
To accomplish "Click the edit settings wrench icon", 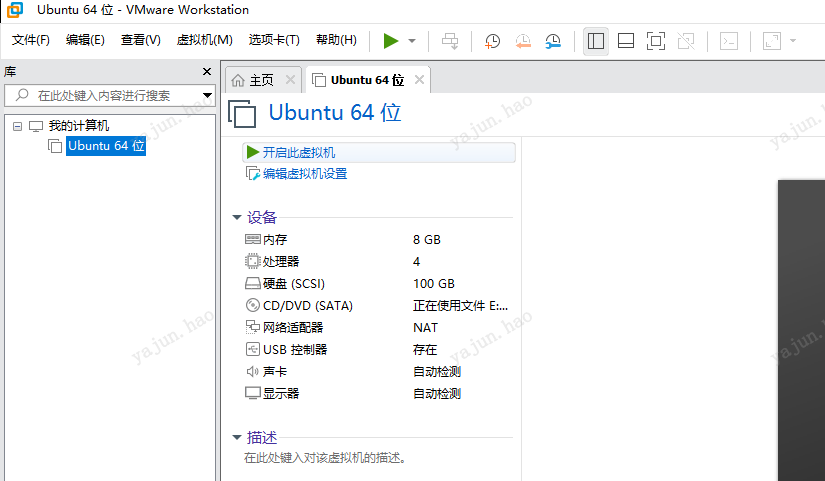I will tap(253, 174).
